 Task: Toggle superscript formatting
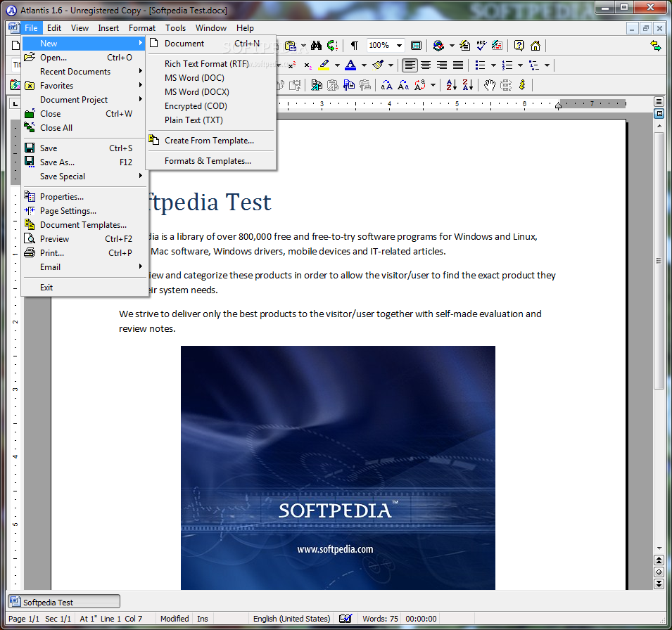pyautogui.click(x=292, y=65)
